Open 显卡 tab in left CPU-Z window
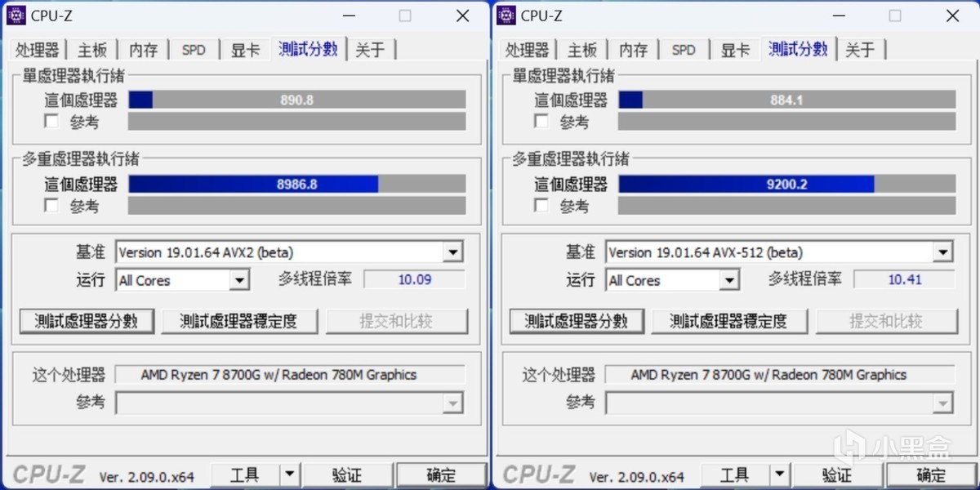 click(245, 50)
